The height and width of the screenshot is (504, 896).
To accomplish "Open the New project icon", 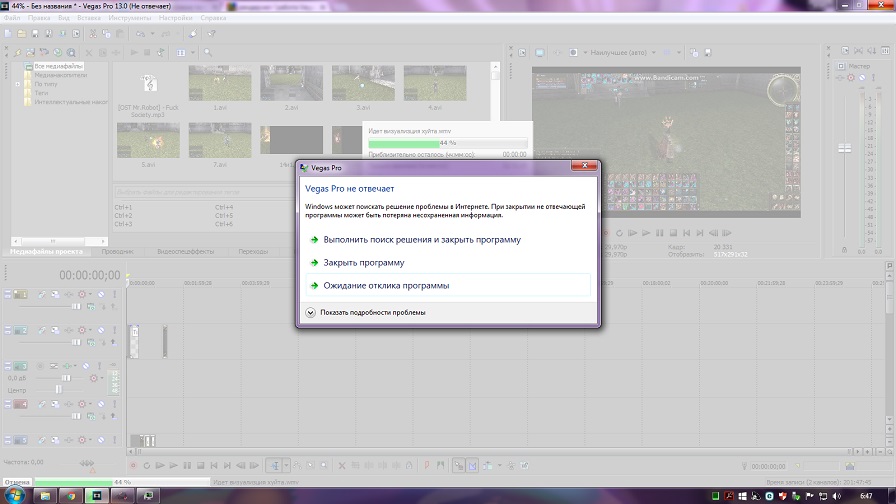I will click(8, 34).
